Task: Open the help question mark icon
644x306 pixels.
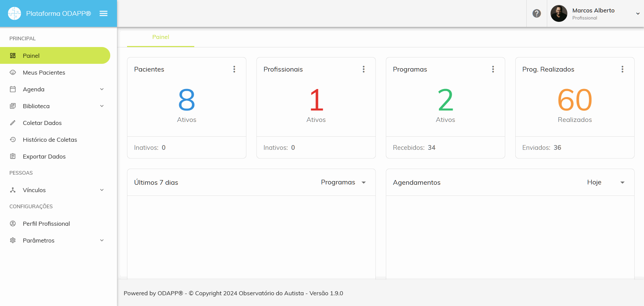Action: coord(537,13)
